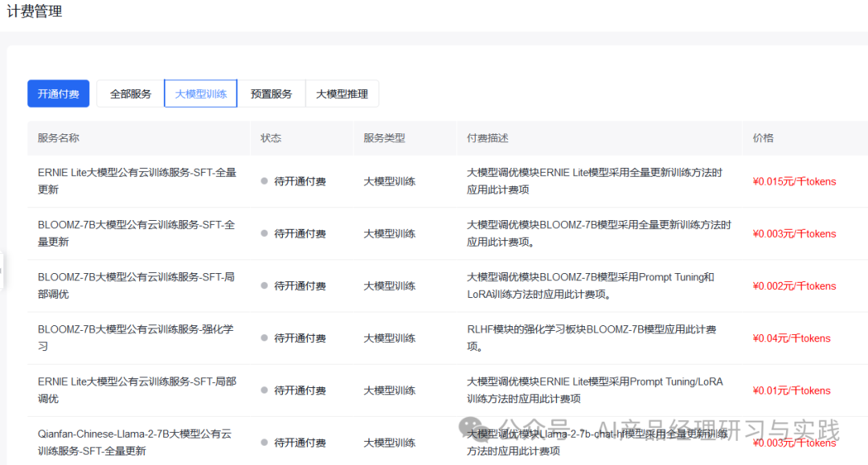Click 待开通付费 status in BLOOMZ-7B 强化学习 row
Screen dimensions: 868x465
tap(293, 338)
